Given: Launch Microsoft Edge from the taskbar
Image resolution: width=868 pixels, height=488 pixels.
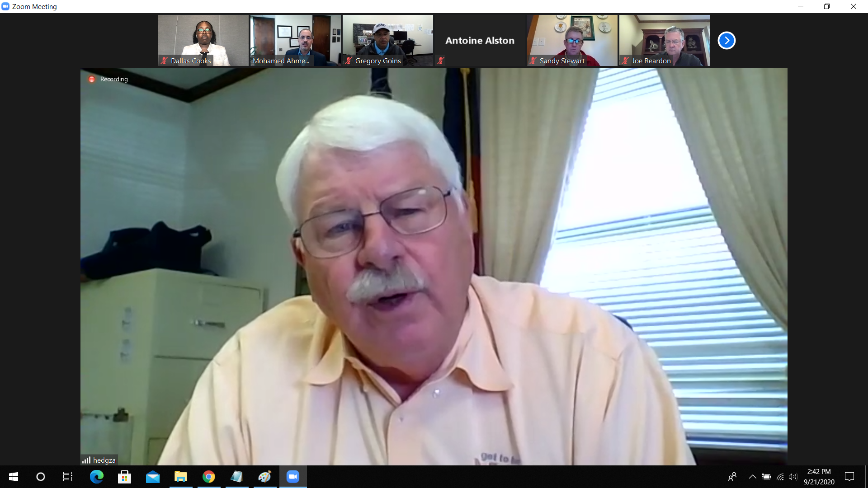Looking at the screenshot, I should tap(96, 477).
